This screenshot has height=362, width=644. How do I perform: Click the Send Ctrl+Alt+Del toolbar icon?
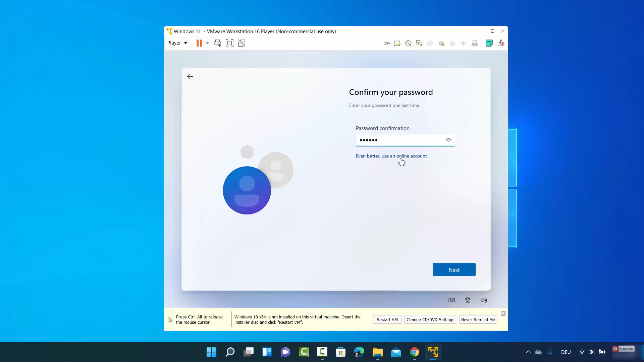click(x=217, y=43)
